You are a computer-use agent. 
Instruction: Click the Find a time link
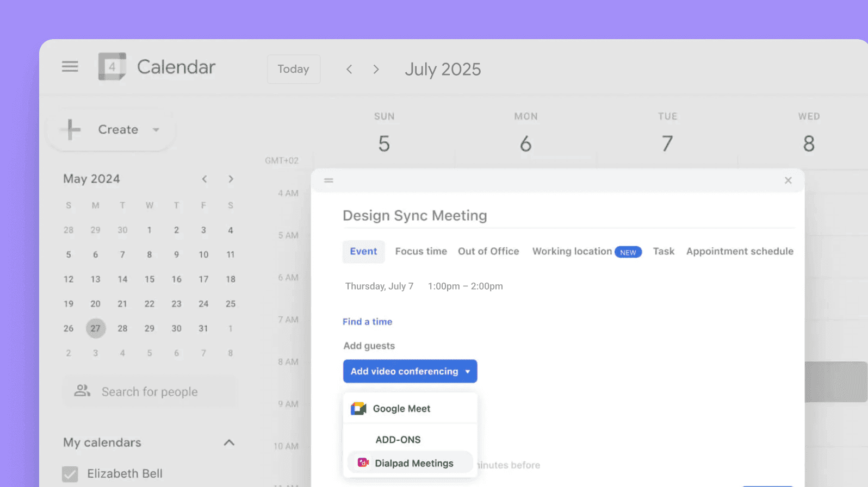pos(367,322)
